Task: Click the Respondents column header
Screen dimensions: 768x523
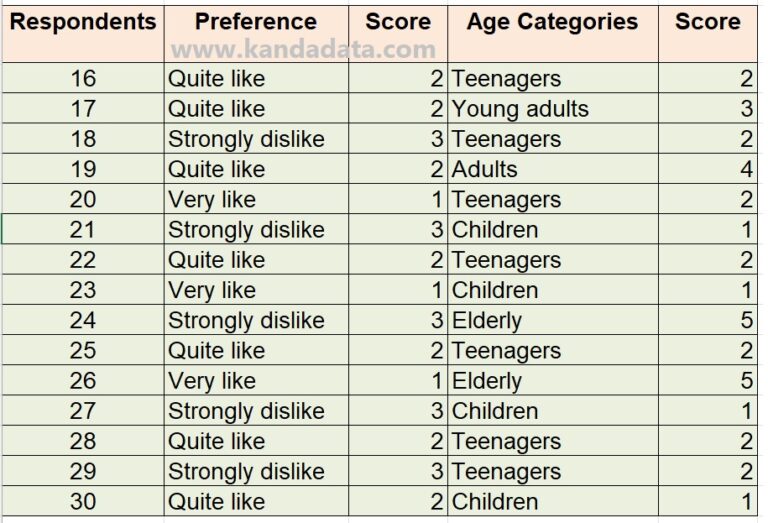Action: (83, 22)
